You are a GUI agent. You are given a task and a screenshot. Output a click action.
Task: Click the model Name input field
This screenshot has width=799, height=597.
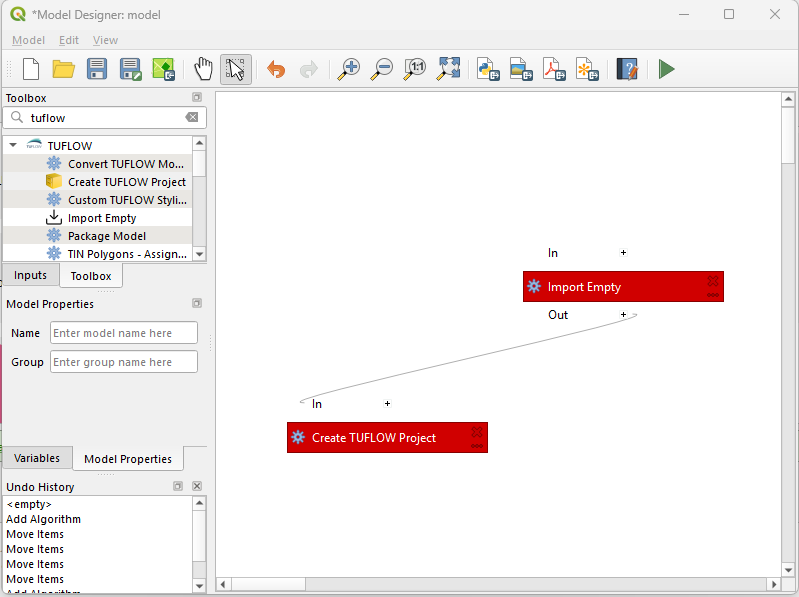(124, 333)
